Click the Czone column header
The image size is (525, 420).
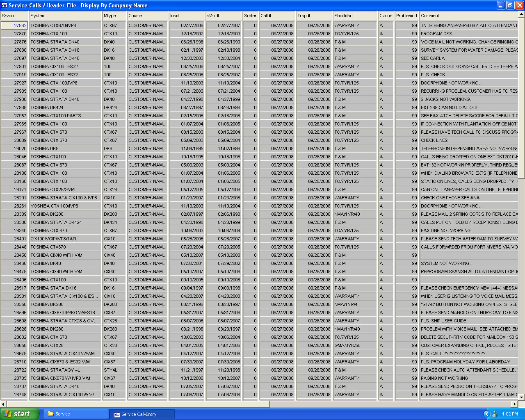point(386,16)
